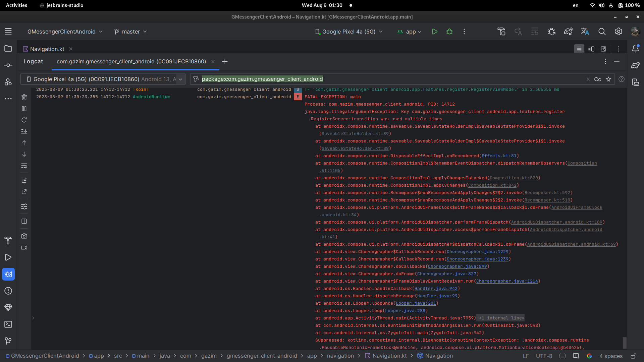The width and height of the screenshot is (644, 362).
Task: Start screen recording with video icon
Action: (24, 248)
